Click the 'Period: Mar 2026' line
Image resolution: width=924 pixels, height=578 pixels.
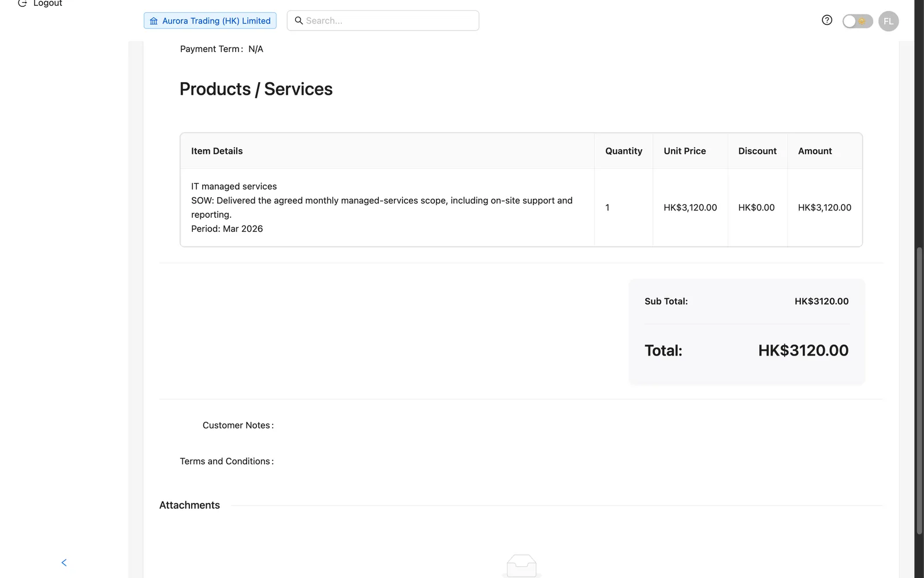pos(227,229)
